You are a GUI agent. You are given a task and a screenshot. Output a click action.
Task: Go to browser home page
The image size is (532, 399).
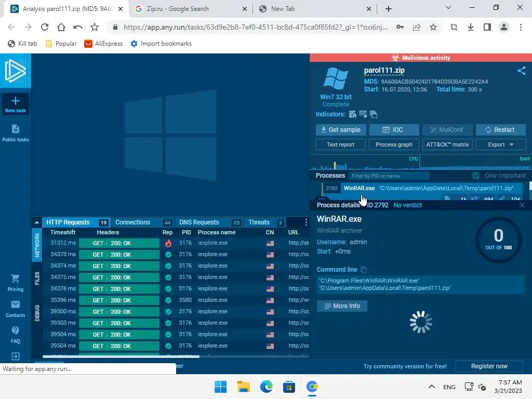coord(61,27)
